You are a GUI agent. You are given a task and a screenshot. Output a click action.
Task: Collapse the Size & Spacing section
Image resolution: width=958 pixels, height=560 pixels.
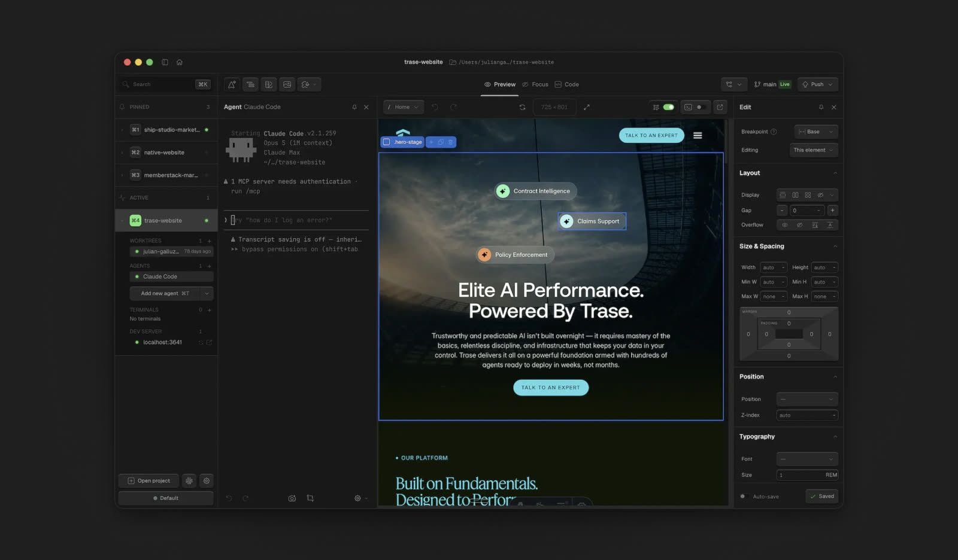click(x=835, y=246)
